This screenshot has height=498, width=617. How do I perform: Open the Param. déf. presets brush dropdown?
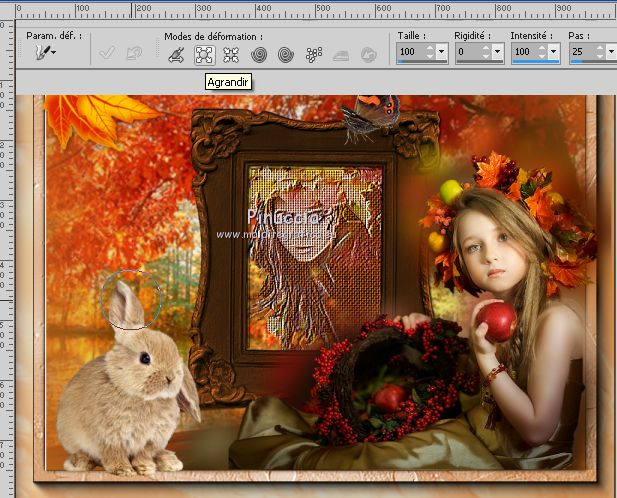pyautogui.click(x=46, y=52)
